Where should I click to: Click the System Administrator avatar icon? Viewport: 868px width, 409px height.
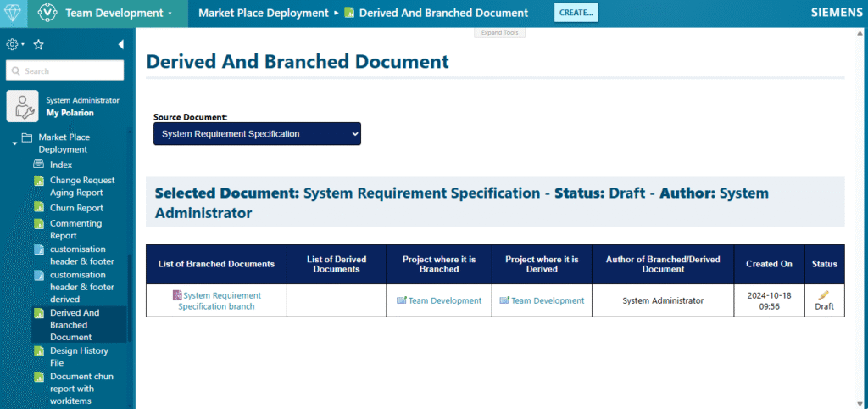point(21,106)
